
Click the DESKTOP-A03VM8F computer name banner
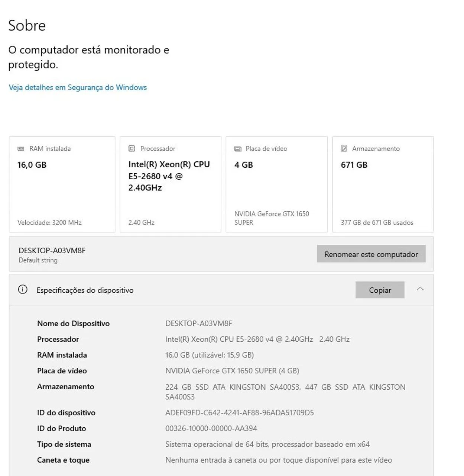point(221,254)
